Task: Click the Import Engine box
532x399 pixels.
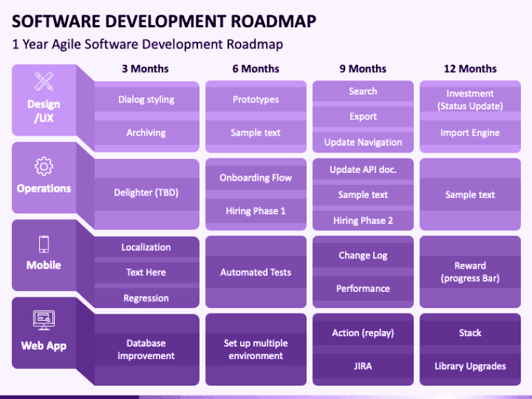Action: pyautogui.click(x=470, y=133)
